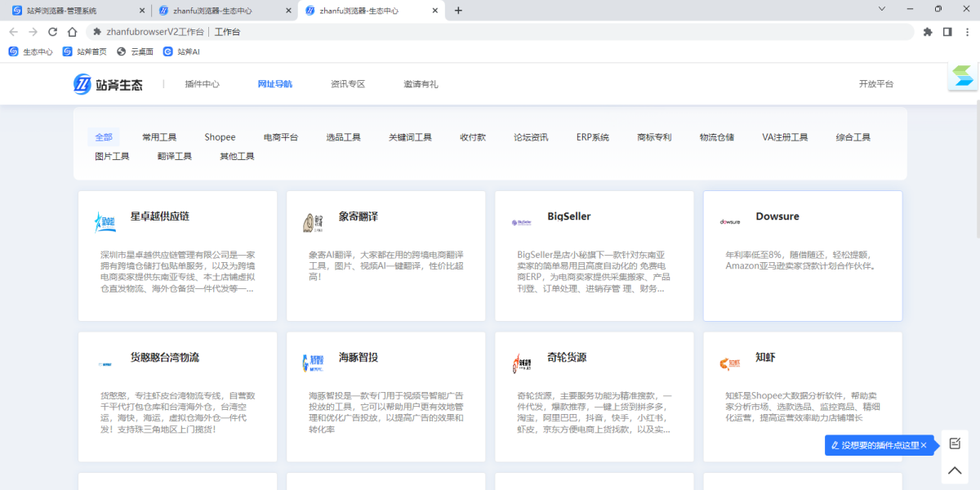This screenshot has height=490, width=980.
Task: Click the BigSeller logo on its card
Action: tap(520, 220)
